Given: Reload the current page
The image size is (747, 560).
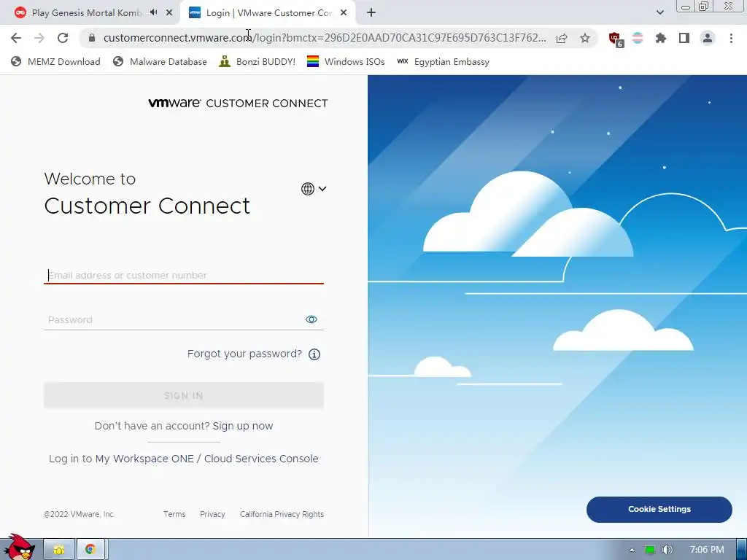Looking at the screenshot, I should pyautogui.click(x=63, y=38).
